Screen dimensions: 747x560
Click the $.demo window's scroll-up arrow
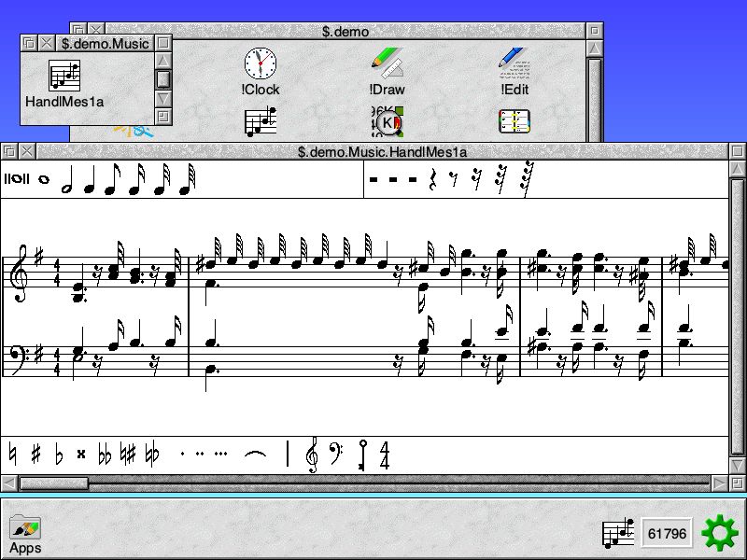click(x=595, y=49)
